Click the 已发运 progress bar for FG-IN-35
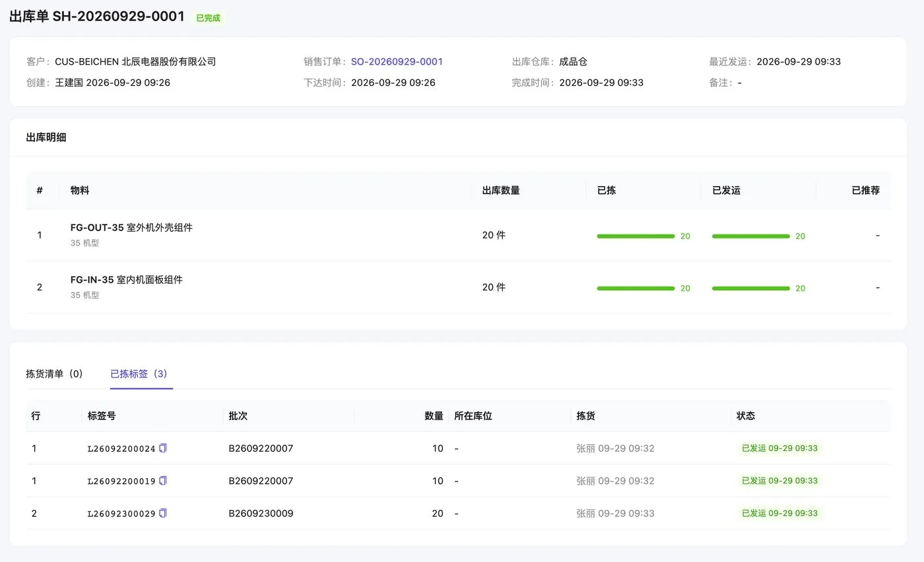 750,288
